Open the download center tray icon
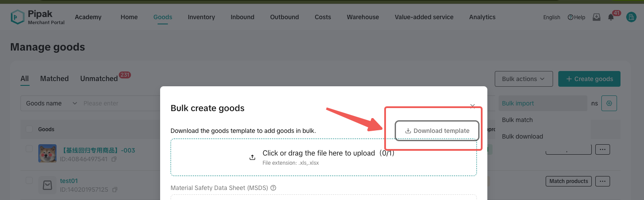 [x=597, y=17]
